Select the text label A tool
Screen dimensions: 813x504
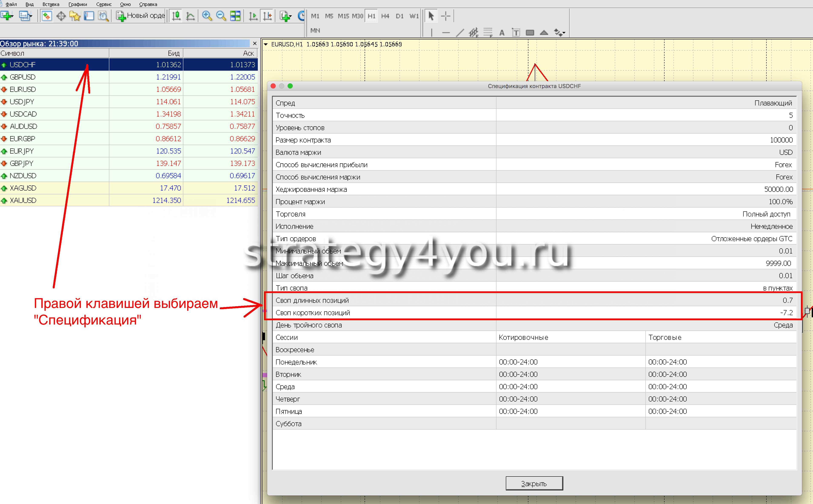[x=502, y=33]
